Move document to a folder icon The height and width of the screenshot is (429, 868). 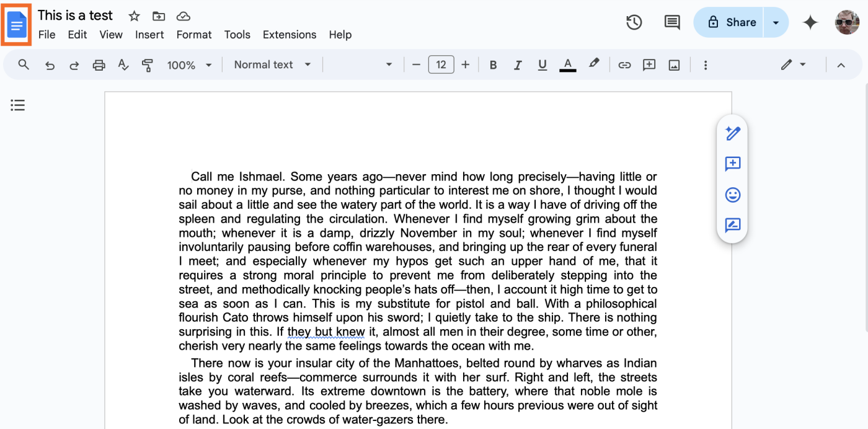point(159,16)
